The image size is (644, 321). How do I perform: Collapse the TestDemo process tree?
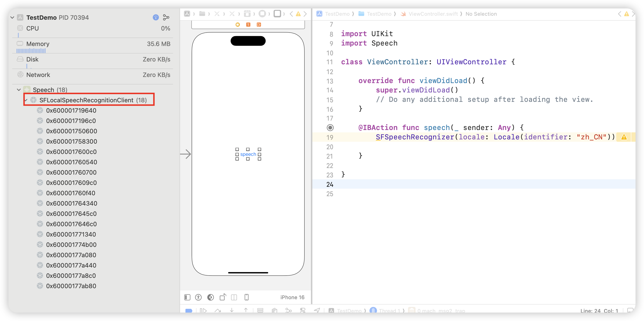click(x=12, y=17)
